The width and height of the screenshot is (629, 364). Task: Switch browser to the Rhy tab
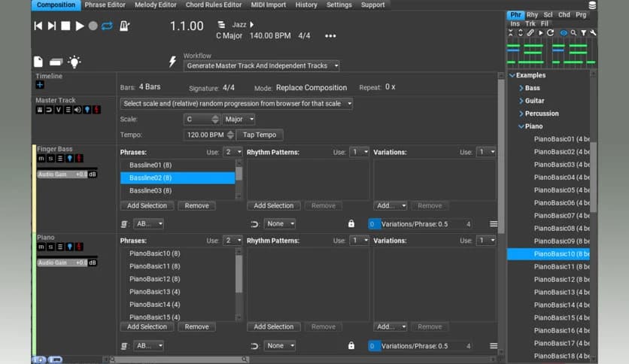532,15
